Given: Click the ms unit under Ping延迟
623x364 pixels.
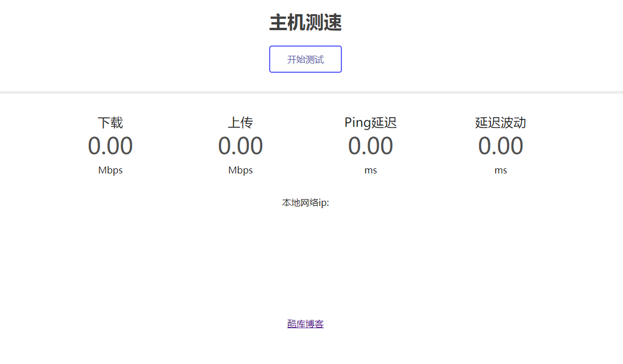Looking at the screenshot, I should pos(371,169).
